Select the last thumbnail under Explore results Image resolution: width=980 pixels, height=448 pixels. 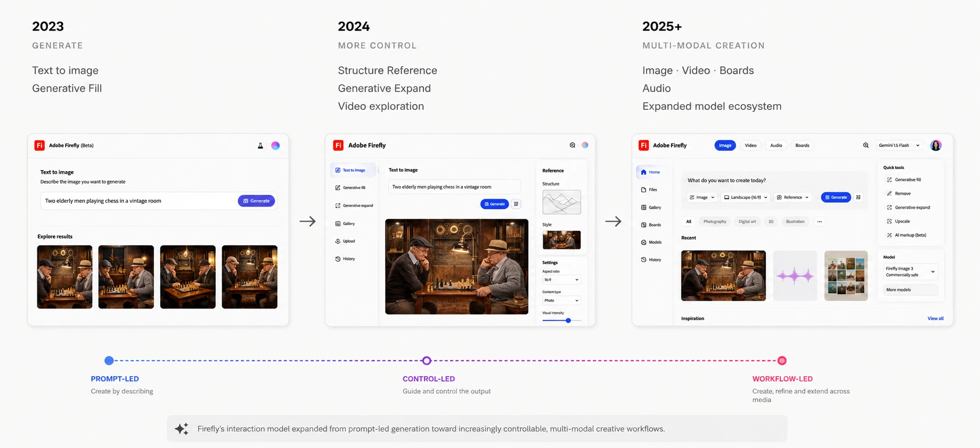pyautogui.click(x=249, y=277)
